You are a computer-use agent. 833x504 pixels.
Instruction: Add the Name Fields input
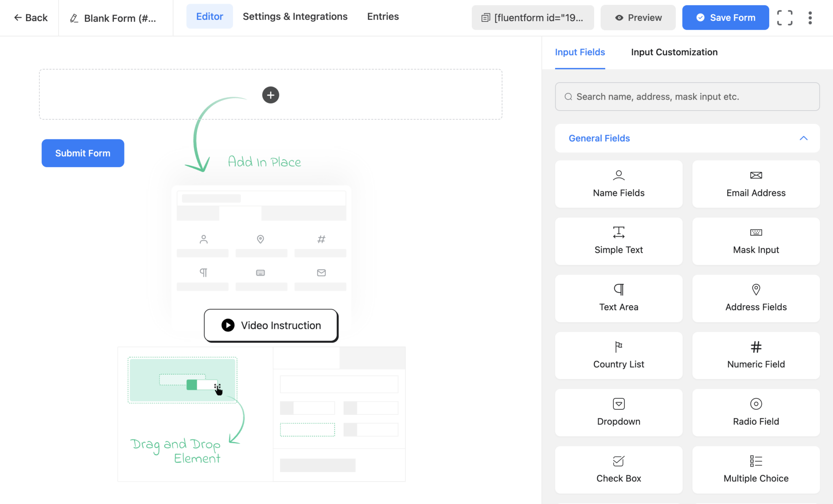[618, 184]
